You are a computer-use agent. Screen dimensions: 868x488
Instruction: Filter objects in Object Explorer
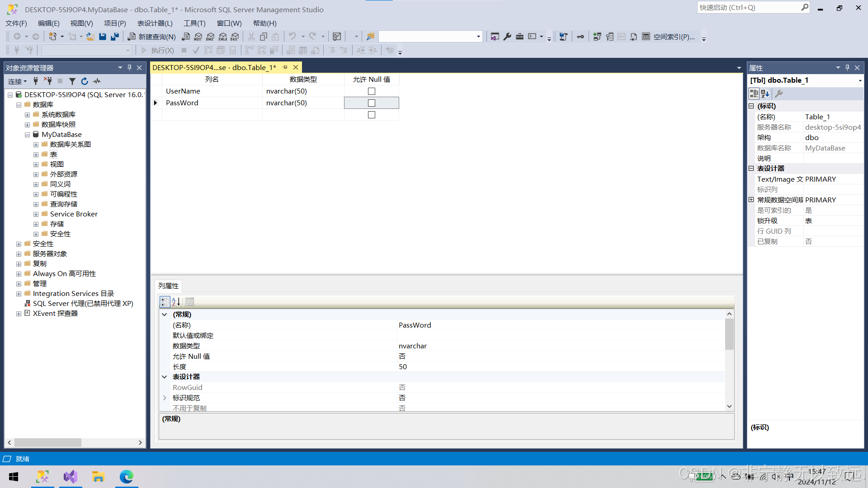coord(72,81)
